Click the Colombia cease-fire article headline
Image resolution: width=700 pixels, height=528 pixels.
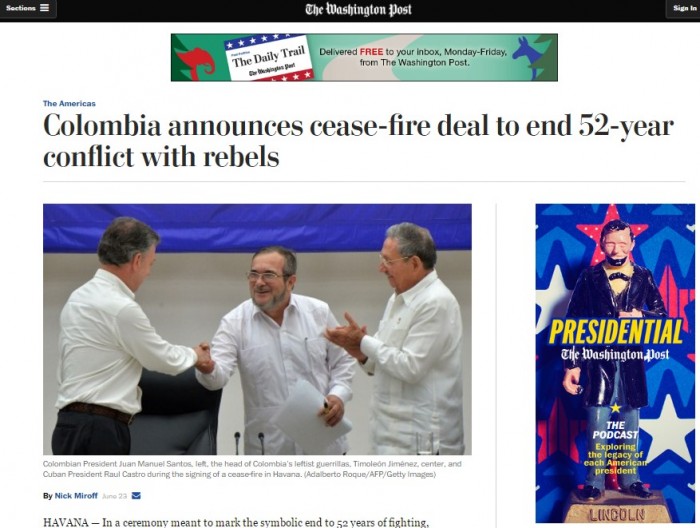358,141
